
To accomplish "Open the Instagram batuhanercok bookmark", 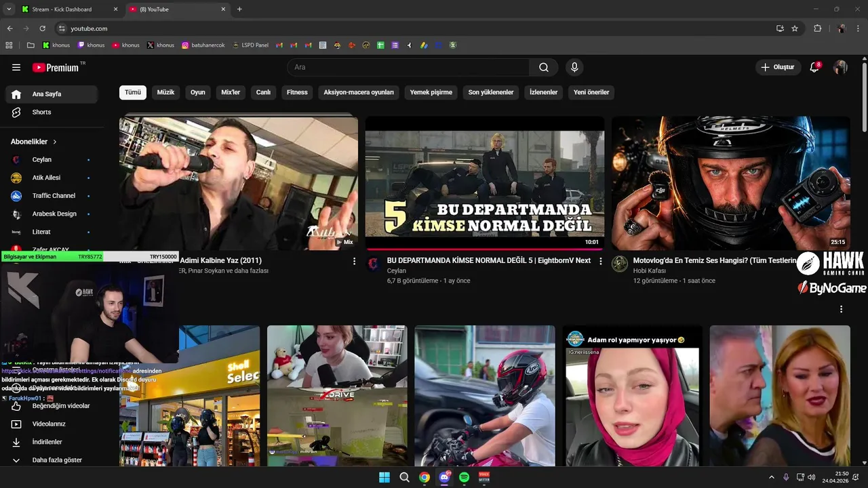I will tap(202, 45).
